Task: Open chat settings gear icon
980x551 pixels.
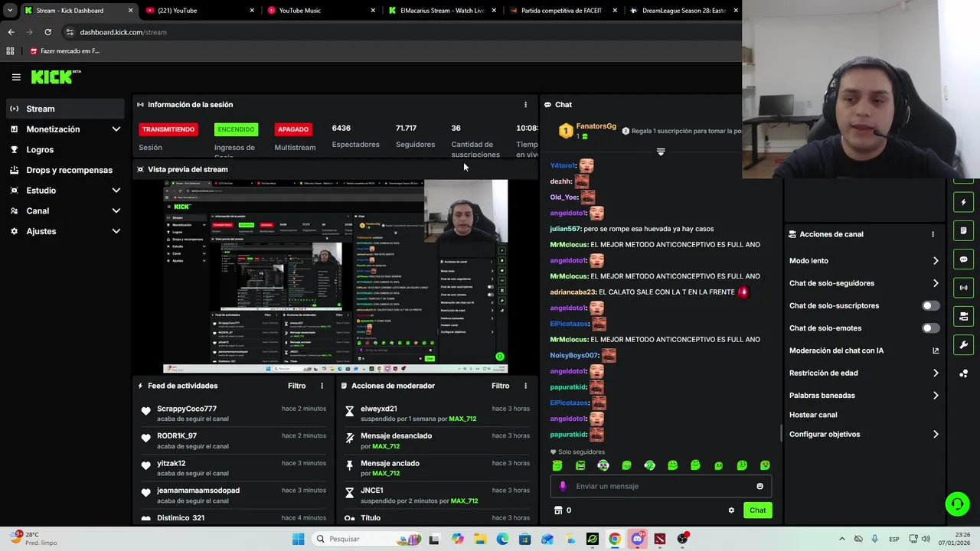Action: pos(731,510)
